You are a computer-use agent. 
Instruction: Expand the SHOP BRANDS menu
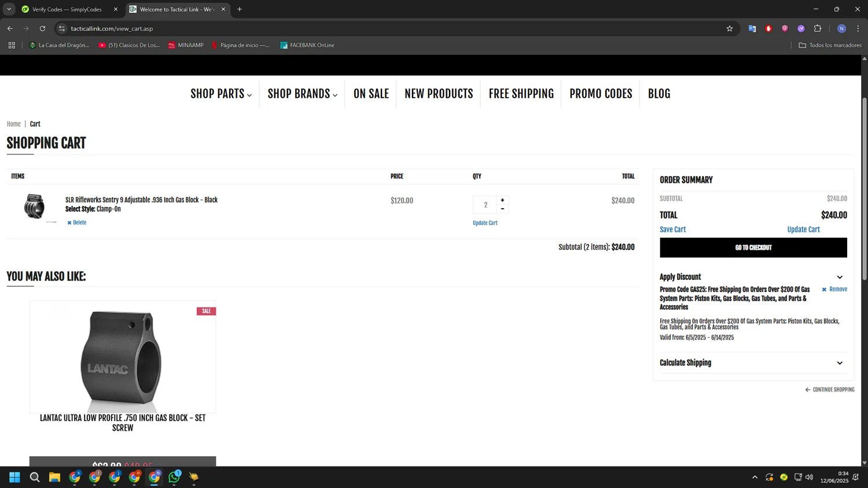(302, 94)
